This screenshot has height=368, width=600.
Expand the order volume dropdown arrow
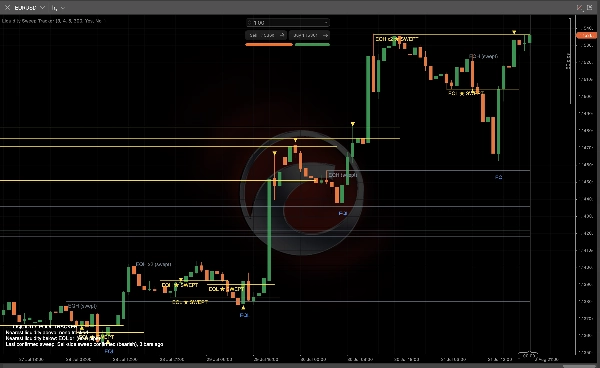pos(326,23)
